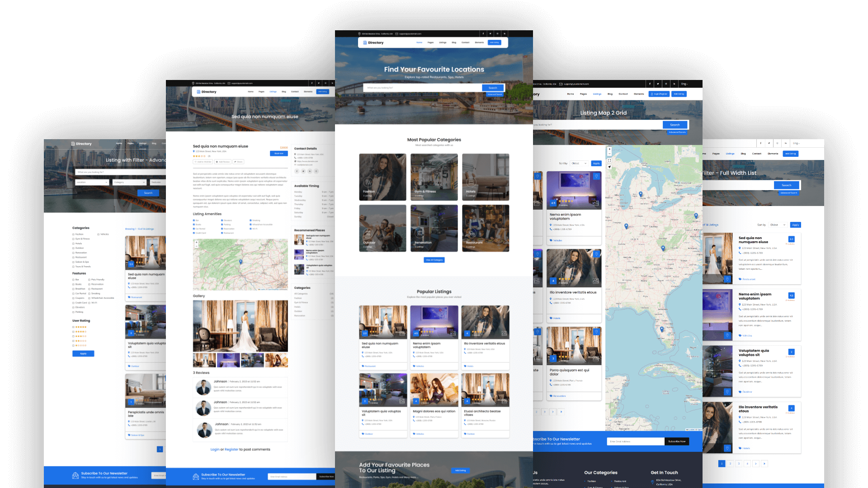
Task: Open Elements menu on center home page
Action: 479,42
